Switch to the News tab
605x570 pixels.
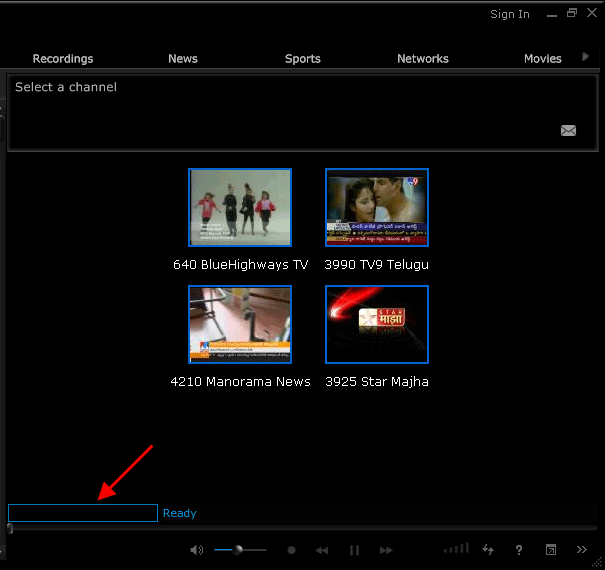point(183,59)
